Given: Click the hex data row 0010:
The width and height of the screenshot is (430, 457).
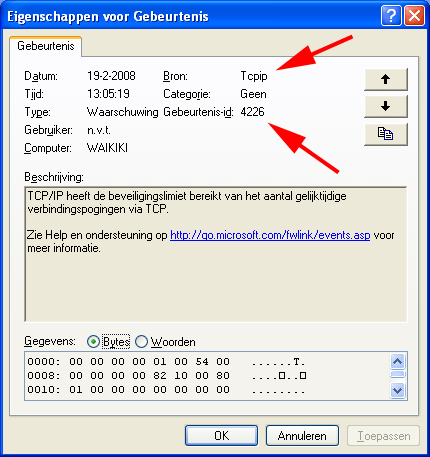Looking at the screenshot, I should click(166, 390).
